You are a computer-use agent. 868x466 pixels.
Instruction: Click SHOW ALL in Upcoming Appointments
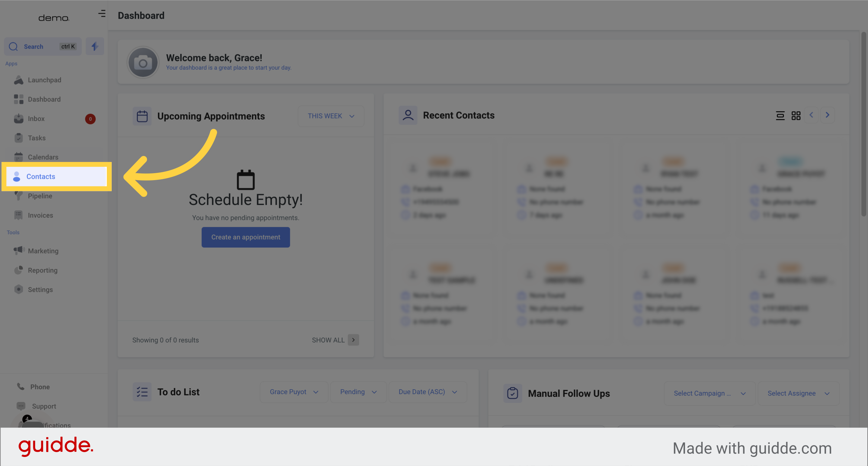click(x=328, y=340)
